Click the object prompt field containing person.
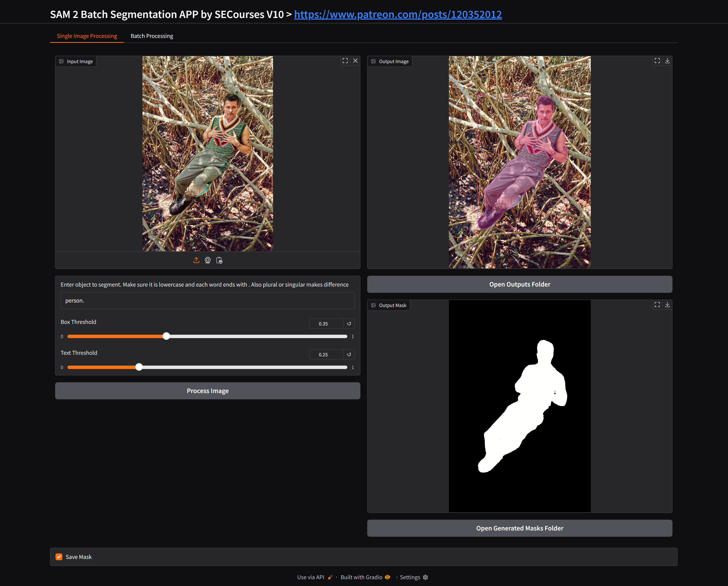 pos(207,301)
